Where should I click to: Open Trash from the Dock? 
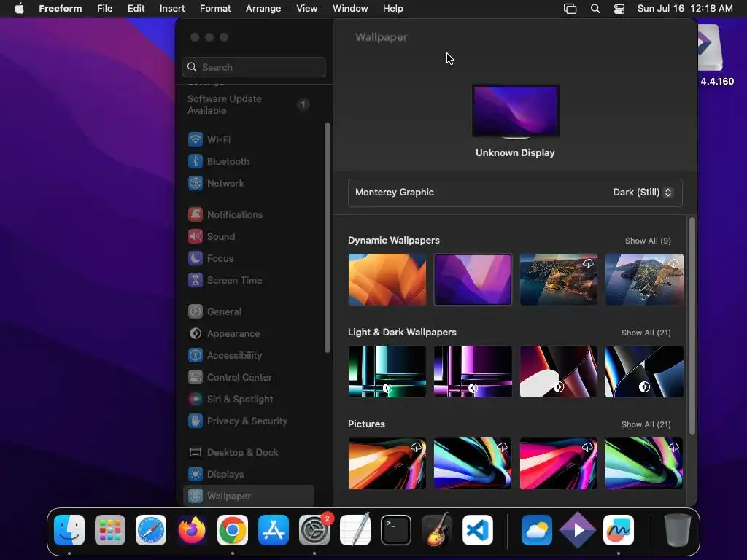[x=678, y=530]
